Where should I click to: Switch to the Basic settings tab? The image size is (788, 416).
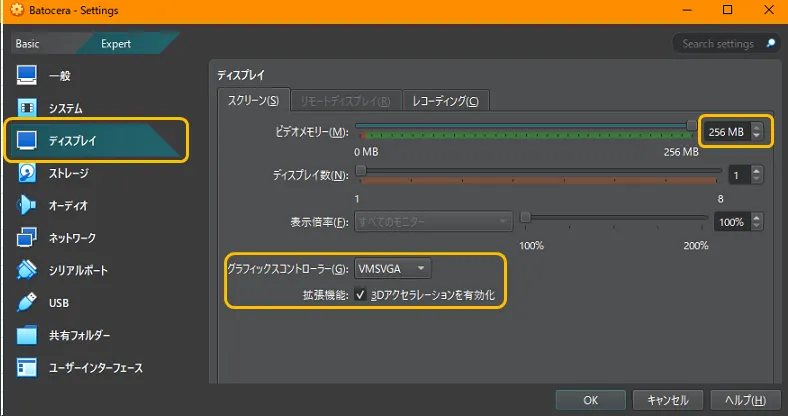28,44
